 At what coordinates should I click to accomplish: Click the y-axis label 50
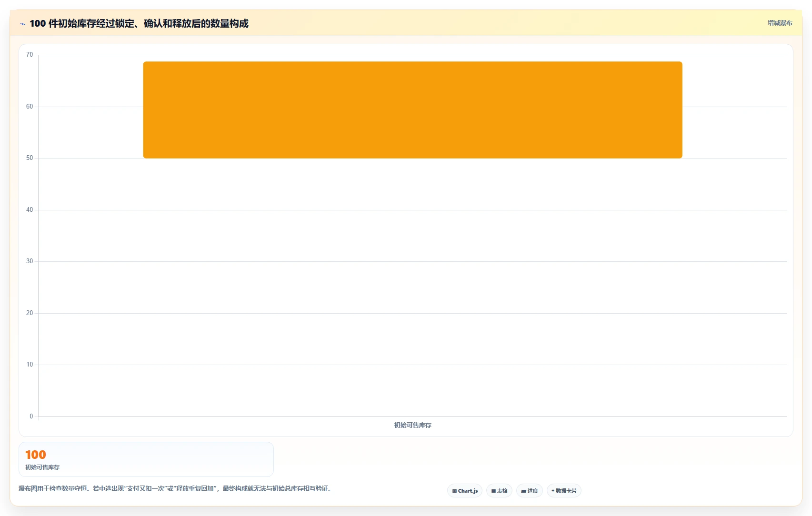pyautogui.click(x=30, y=158)
